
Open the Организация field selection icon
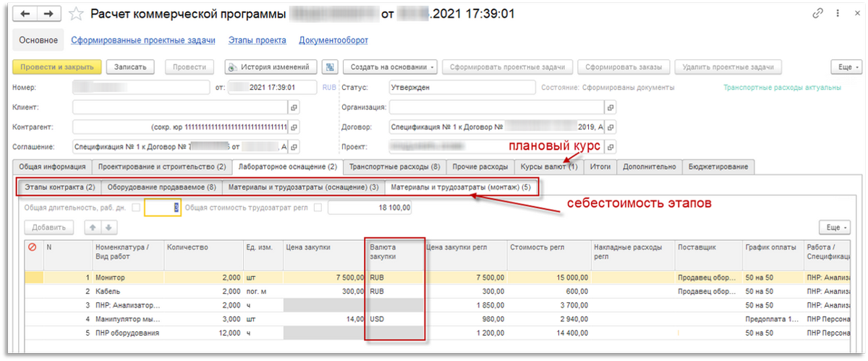(611, 107)
